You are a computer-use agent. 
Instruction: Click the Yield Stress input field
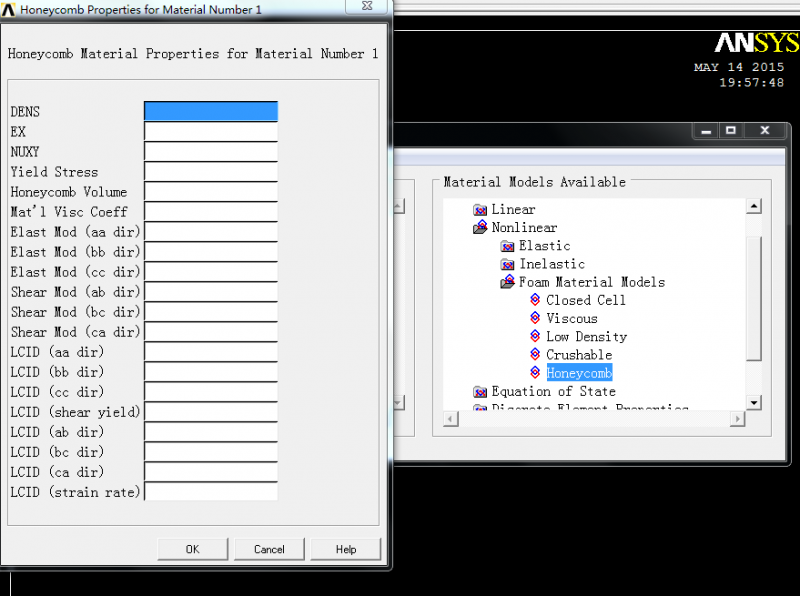coord(211,171)
